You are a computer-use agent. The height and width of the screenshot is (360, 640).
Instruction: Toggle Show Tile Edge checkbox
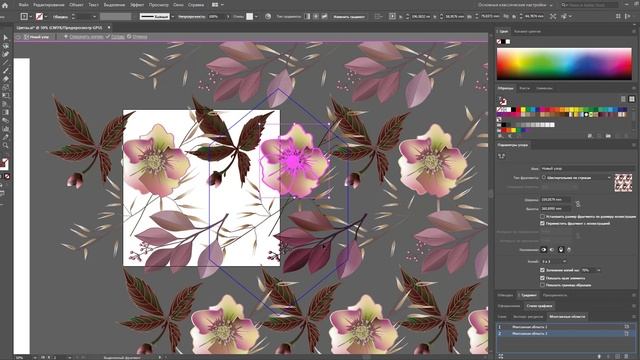click(x=542, y=278)
